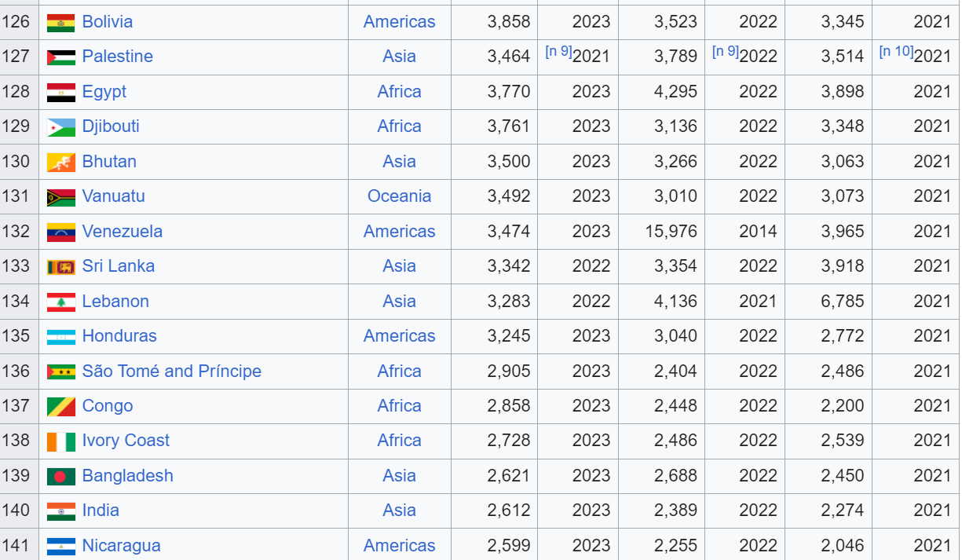Click Oceania region link for Vanuatu
Screen dimensions: 962x560
(399, 196)
